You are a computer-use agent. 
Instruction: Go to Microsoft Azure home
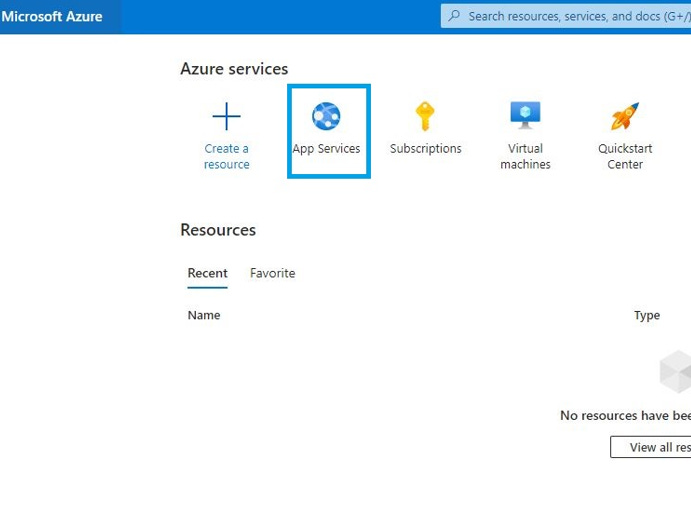pyautogui.click(x=52, y=16)
